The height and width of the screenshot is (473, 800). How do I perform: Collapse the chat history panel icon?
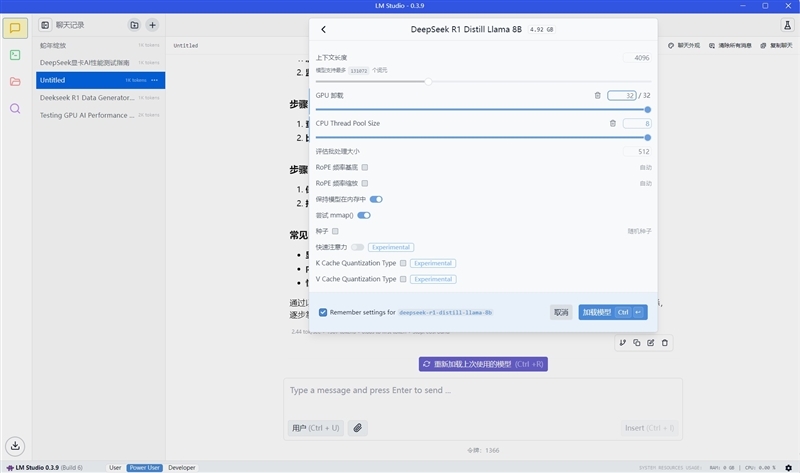tap(45, 25)
